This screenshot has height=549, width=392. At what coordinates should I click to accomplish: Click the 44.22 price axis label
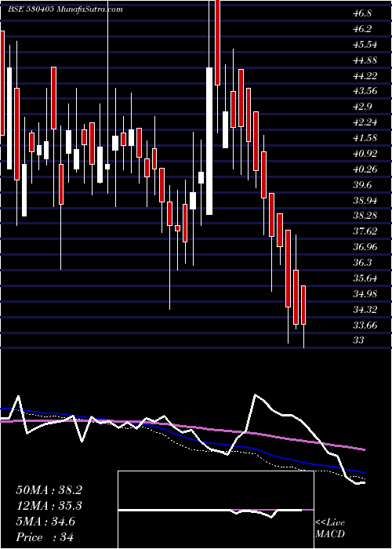tap(365, 76)
